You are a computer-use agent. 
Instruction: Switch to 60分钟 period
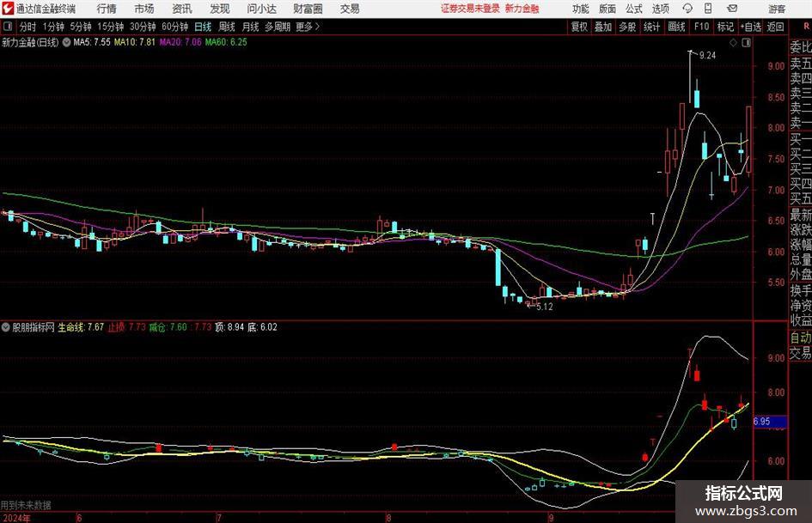point(174,27)
